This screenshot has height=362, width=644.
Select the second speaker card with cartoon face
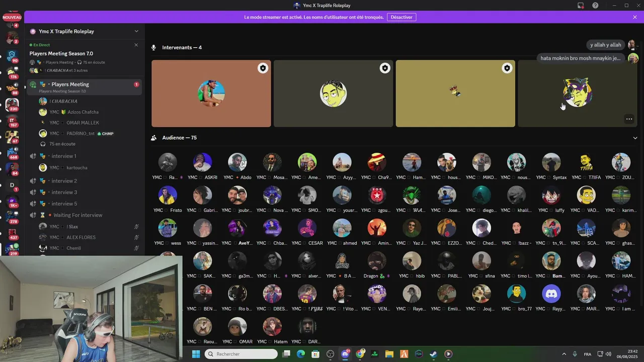pyautogui.click(x=333, y=94)
